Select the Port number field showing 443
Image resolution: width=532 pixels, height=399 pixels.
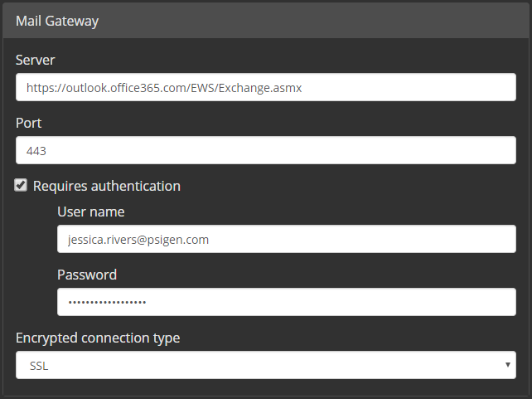tap(266, 150)
